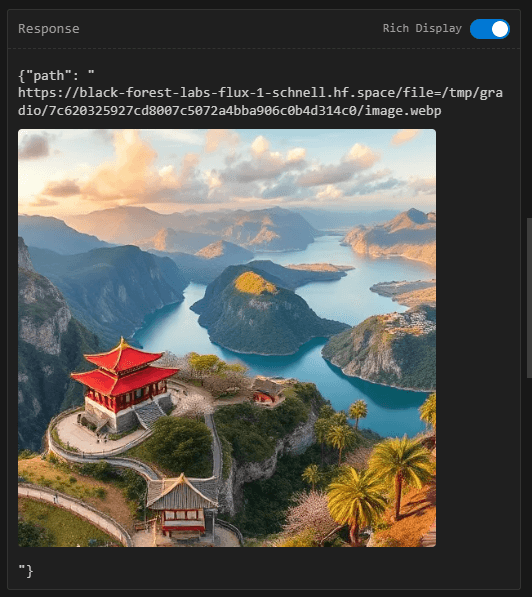Image resolution: width=532 pixels, height=597 pixels.
Task: Click the "Response" panel title
Action: pos(49,29)
